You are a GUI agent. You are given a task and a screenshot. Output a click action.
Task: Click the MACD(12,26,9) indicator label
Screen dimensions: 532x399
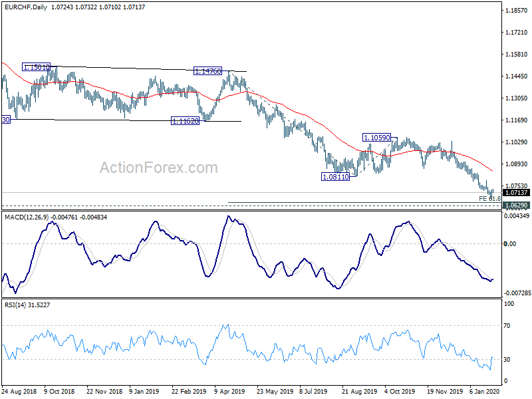point(27,217)
